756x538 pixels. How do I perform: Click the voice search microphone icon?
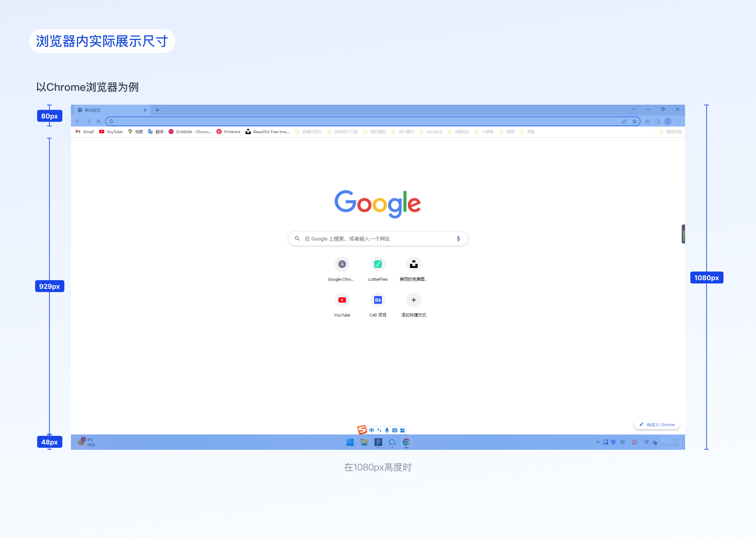click(x=458, y=239)
